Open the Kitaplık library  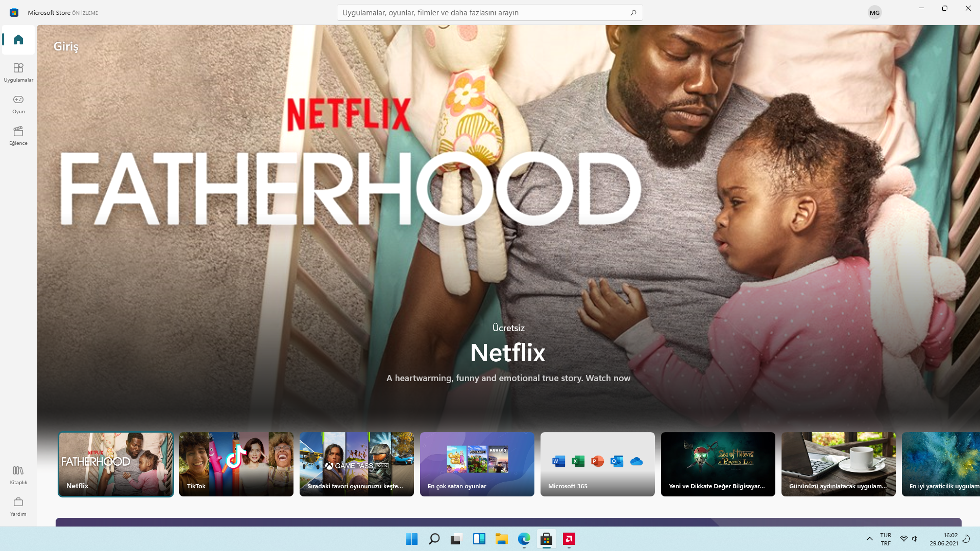coord(18,474)
